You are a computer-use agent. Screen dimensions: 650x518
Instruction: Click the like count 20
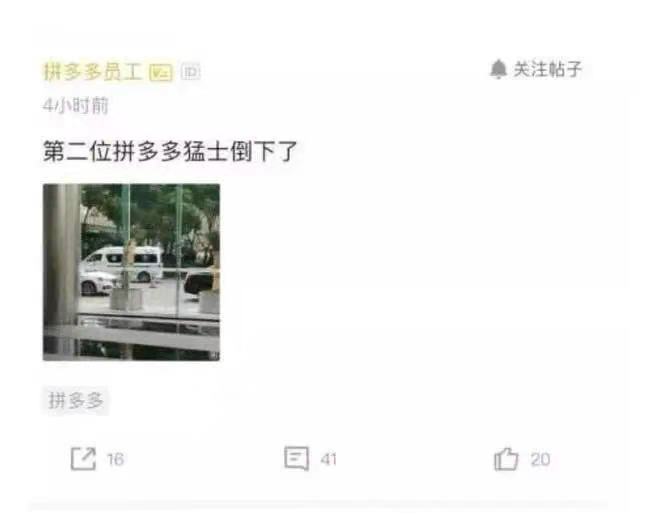[540, 459]
